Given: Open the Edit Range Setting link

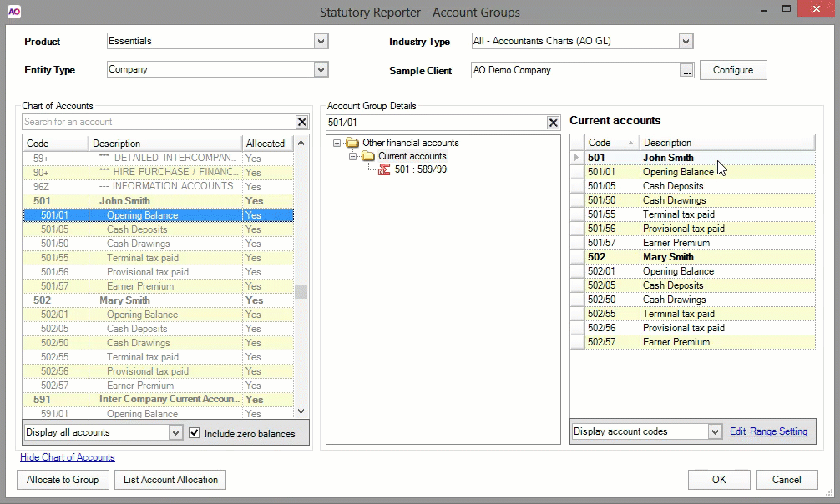Looking at the screenshot, I should point(768,431).
